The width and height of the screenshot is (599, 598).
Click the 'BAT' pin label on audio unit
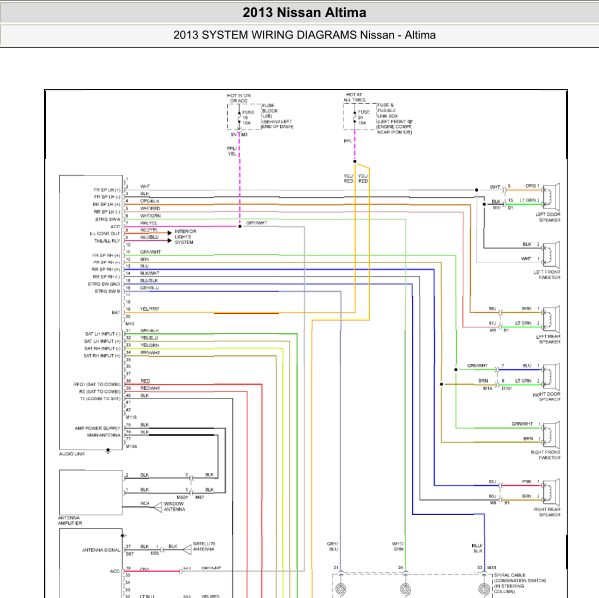point(116,313)
